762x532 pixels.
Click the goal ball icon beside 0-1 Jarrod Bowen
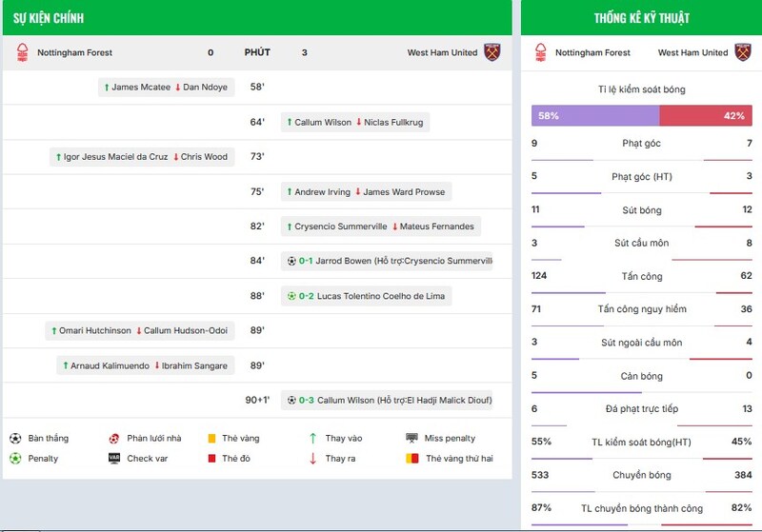(x=291, y=261)
